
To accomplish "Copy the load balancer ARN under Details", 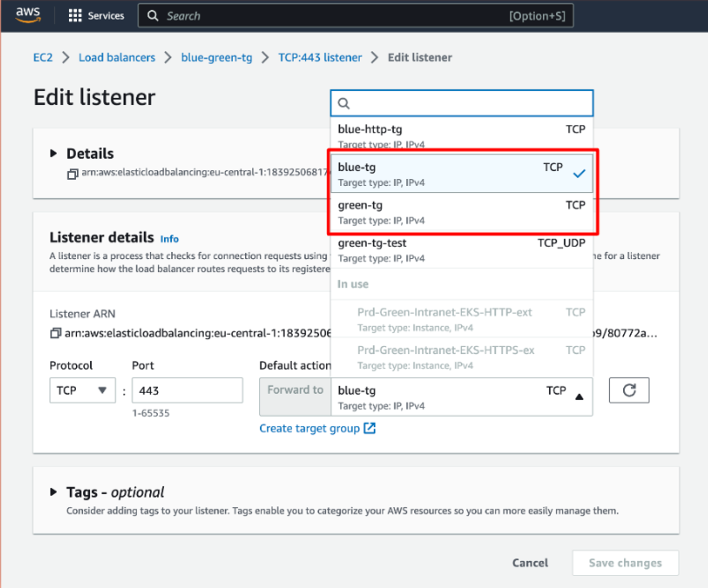I will tap(72, 174).
